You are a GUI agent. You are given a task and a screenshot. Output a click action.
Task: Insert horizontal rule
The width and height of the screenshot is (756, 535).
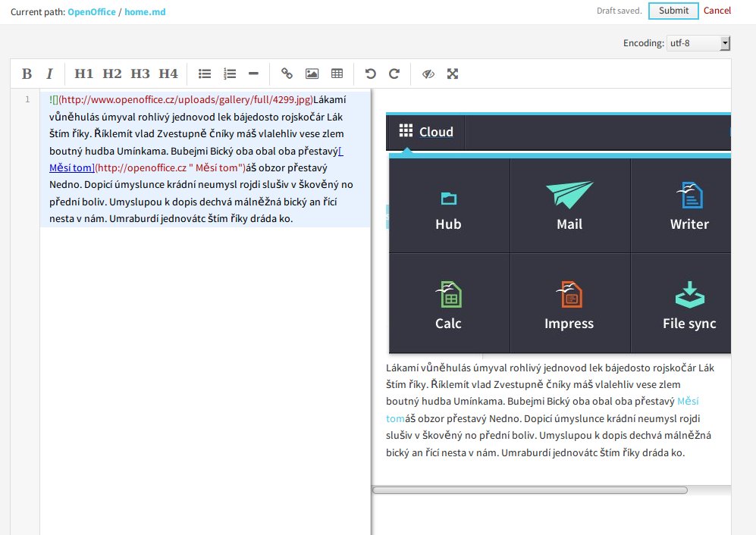point(253,74)
